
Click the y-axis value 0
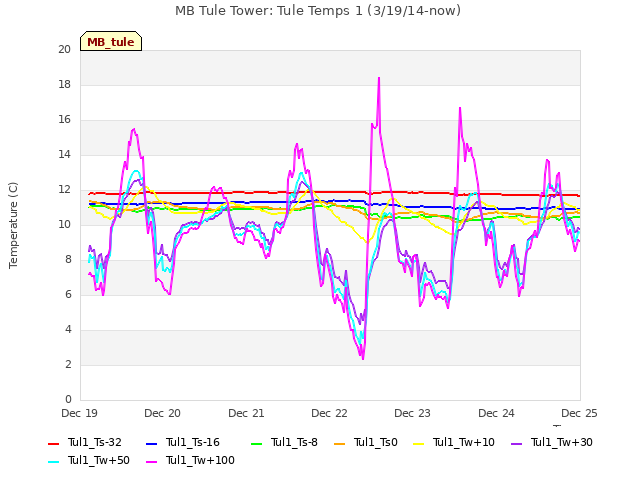[68, 399]
